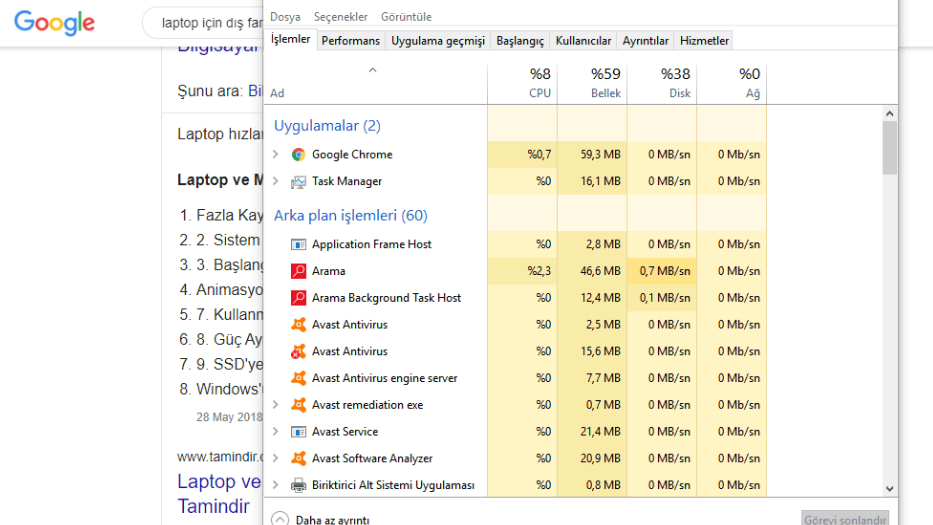Image resolution: width=933 pixels, height=525 pixels.
Task: Click the process list scrollbar thumb
Action: (890, 148)
